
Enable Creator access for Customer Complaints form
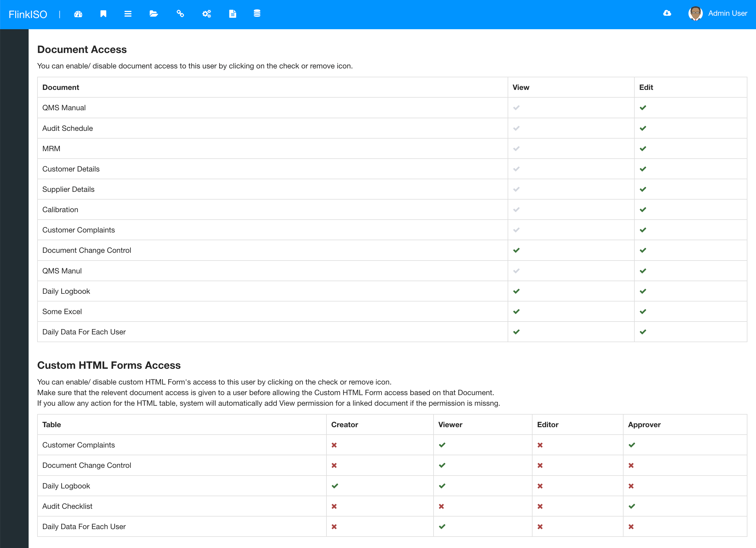[334, 445]
